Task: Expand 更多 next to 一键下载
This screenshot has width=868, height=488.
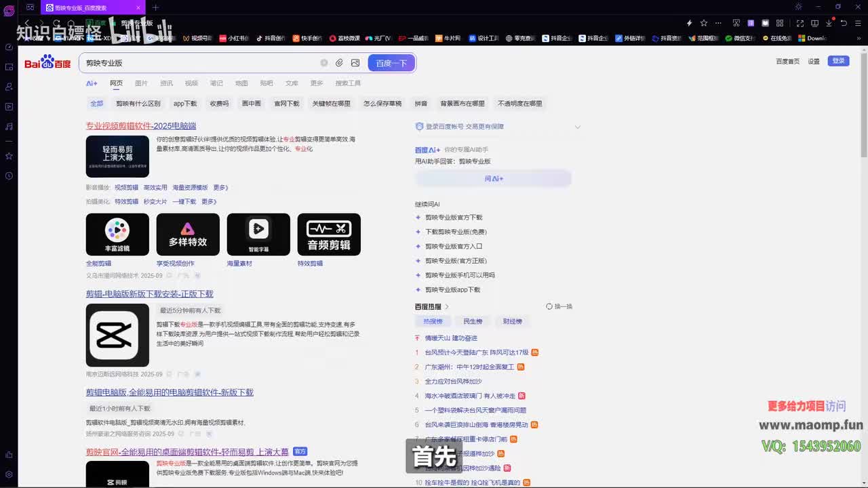Action: (x=209, y=202)
